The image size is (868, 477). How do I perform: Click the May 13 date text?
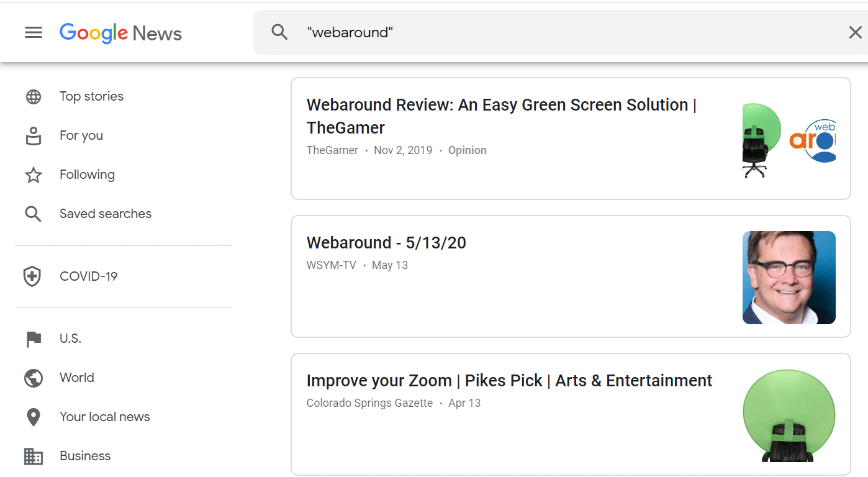(390, 265)
